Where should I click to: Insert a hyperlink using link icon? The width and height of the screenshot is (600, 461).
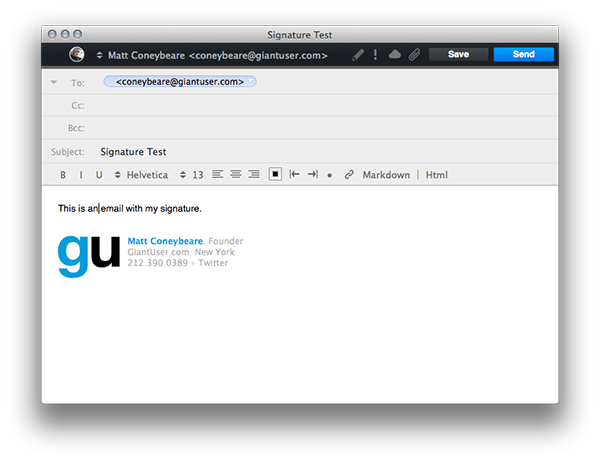coord(349,175)
